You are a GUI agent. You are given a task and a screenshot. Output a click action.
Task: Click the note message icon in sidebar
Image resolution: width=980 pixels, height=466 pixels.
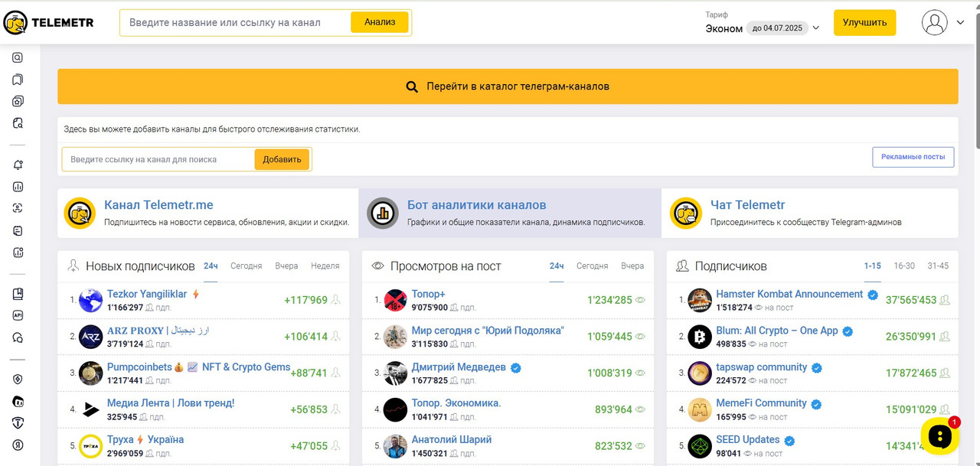point(18,230)
